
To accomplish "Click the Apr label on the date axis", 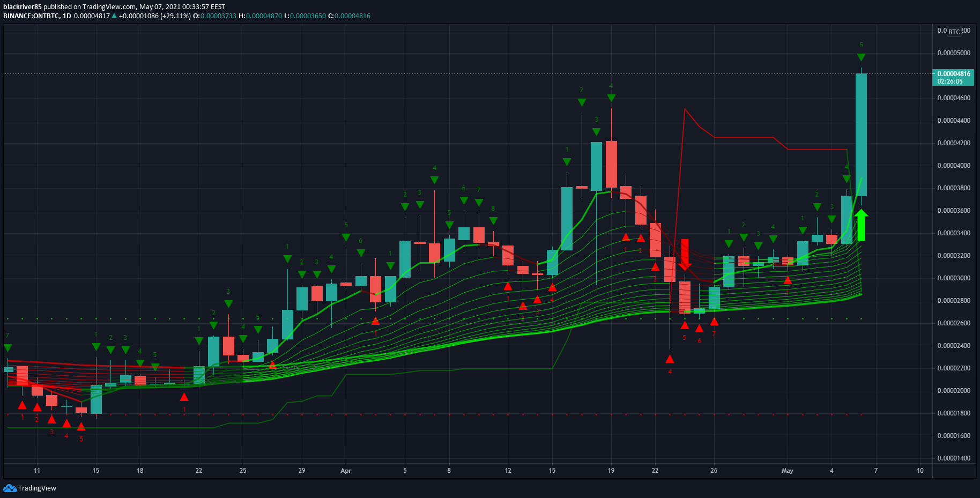I will click(346, 471).
